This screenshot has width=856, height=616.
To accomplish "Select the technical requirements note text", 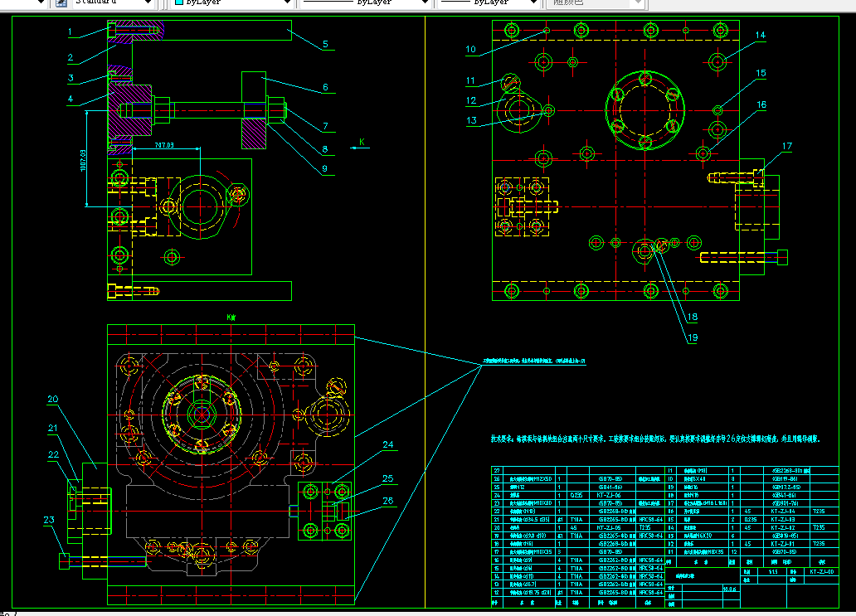I will [x=655, y=438].
